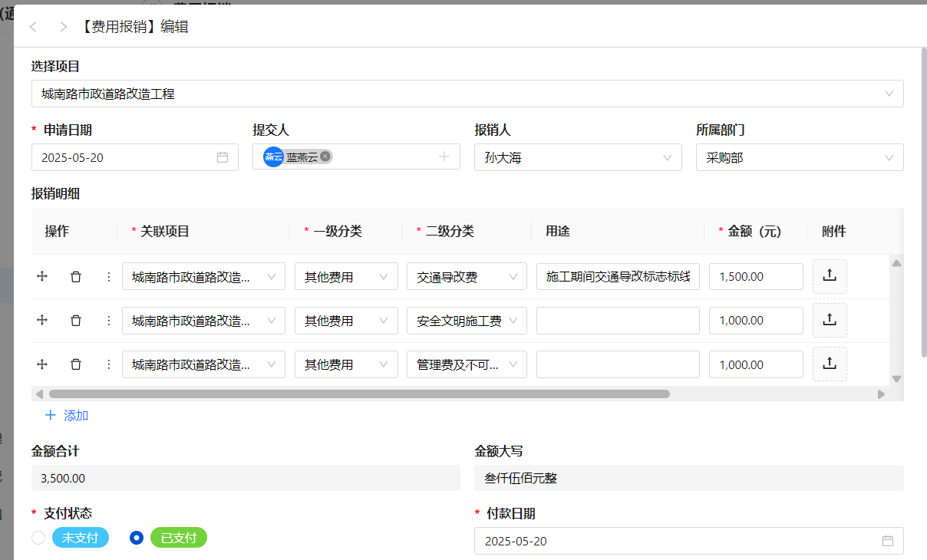Open 二级分类 dropdown showing 交通导改费
This screenshot has height=560, width=927.
[467, 276]
